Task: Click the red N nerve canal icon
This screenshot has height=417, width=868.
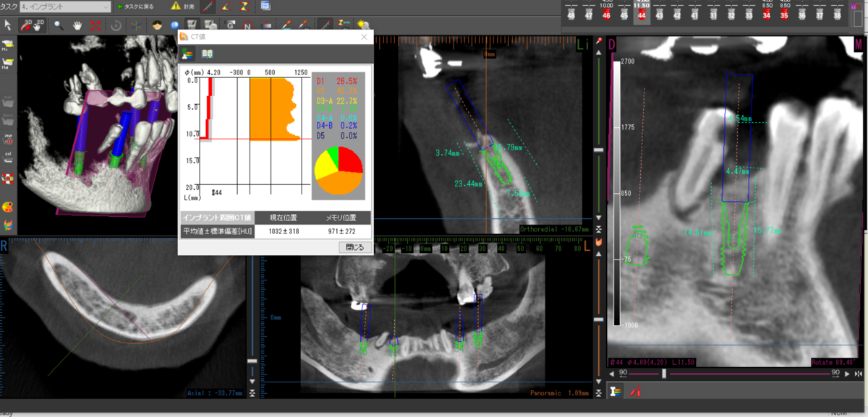Action: pyautogui.click(x=248, y=25)
